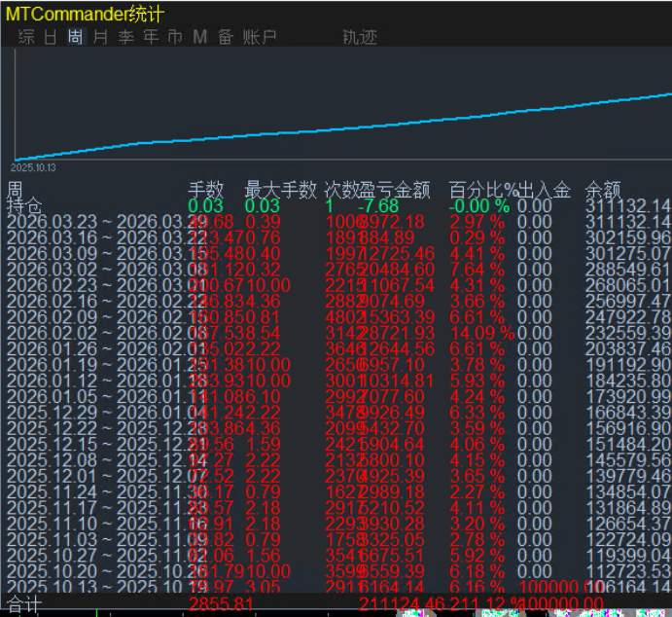672x617 pixels.
Task: Open the 币 symbol tab
Action: [x=175, y=37]
